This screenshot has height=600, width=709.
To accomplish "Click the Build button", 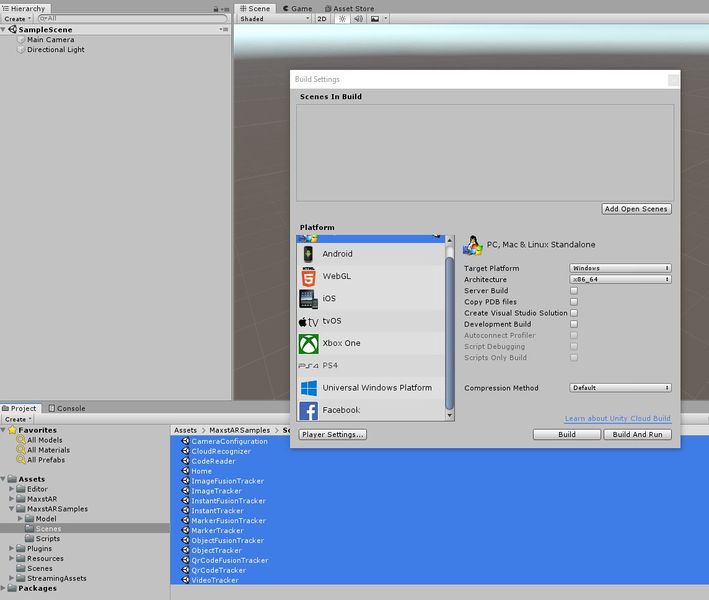I will pos(567,435).
